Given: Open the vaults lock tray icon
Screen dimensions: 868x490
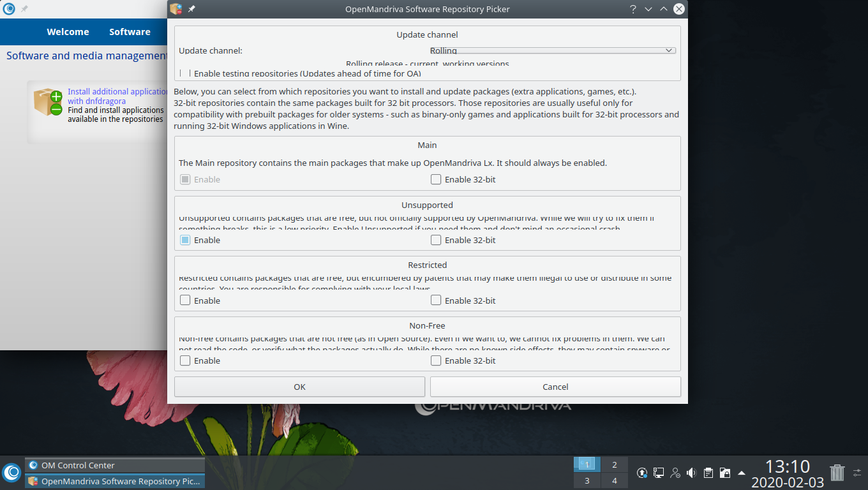Looking at the screenshot, I should click(724, 473).
